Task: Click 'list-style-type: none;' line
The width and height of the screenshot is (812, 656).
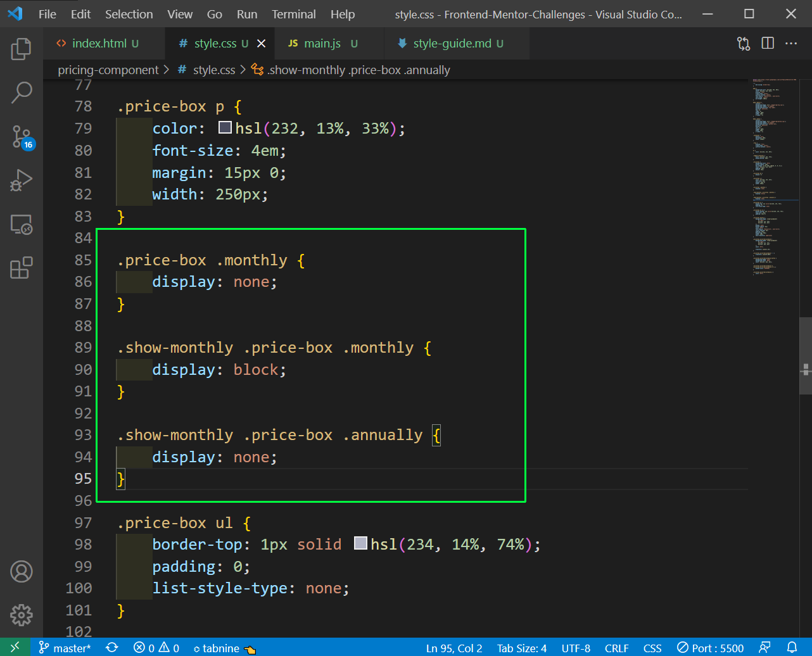Action: pos(251,588)
